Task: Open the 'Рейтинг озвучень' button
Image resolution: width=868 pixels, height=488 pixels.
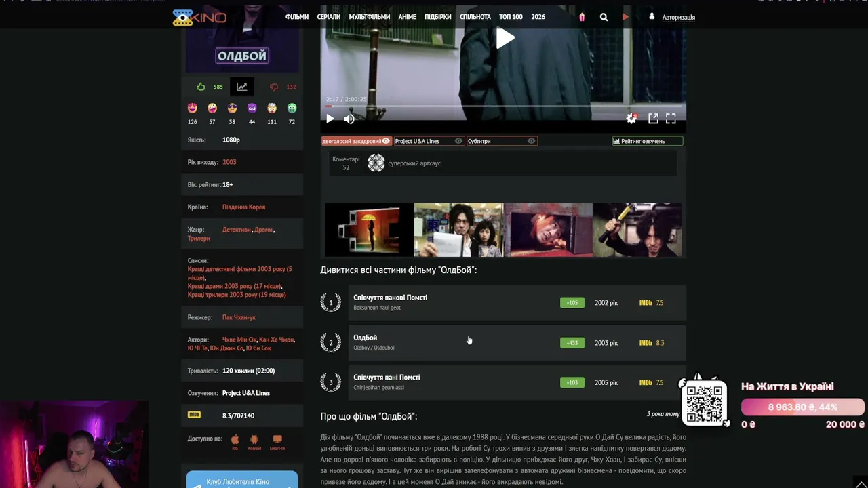Action: 648,141
